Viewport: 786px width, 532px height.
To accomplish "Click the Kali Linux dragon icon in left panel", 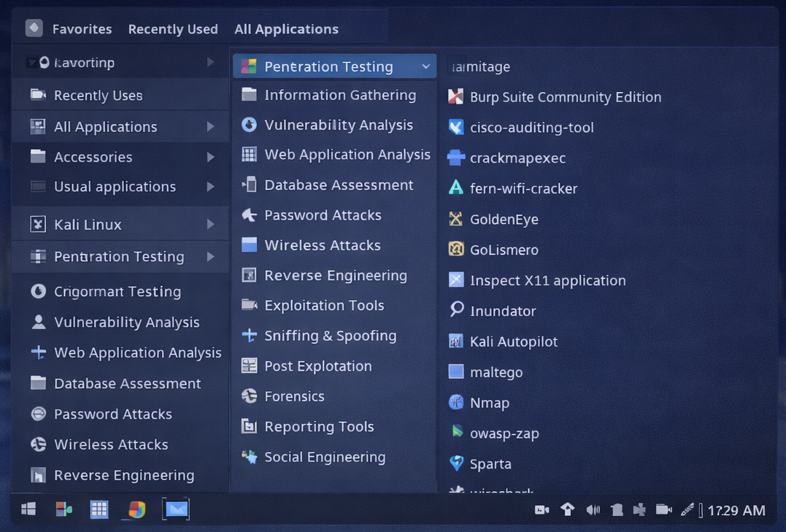I will click(38, 224).
